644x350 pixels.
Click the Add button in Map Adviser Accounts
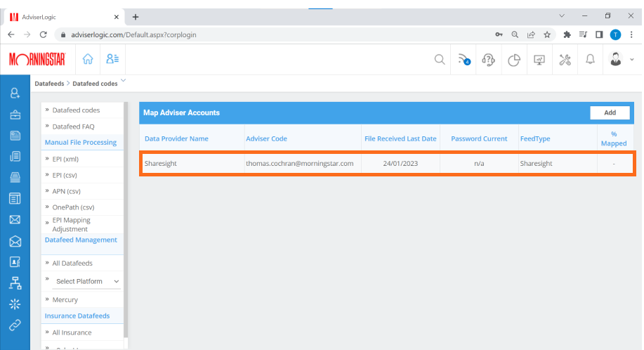pyautogui.click(x=610, y=112)
